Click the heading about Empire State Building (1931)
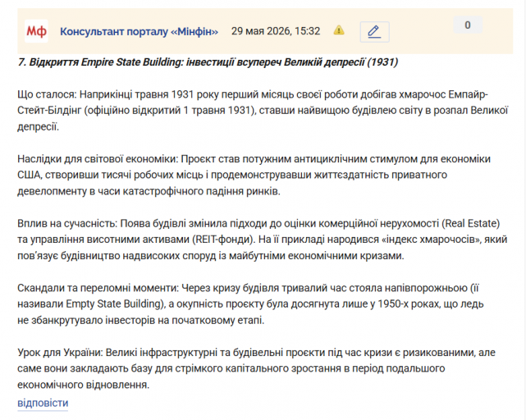This screenshot has width=526, height=420. click(208, 62)
